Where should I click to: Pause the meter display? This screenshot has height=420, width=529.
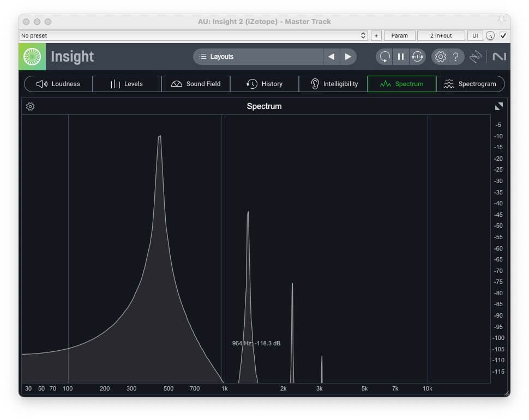click(x=401, y=57)
